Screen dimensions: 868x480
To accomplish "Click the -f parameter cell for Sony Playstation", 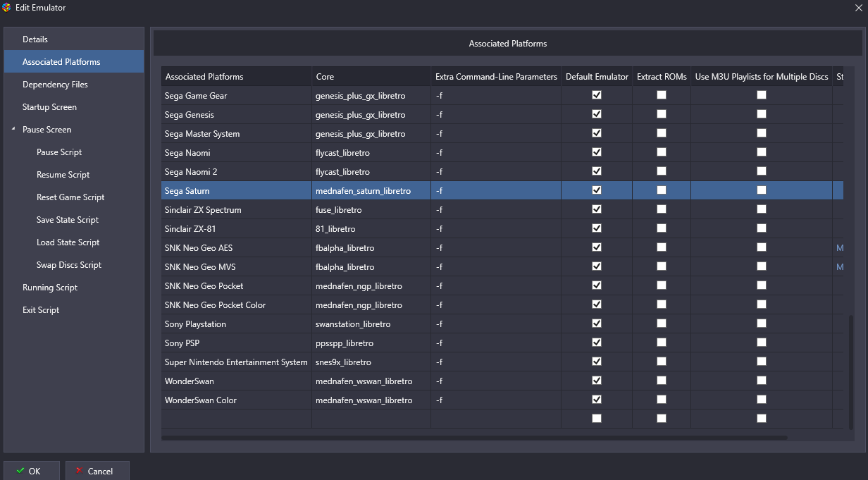I will coord(496,324).
